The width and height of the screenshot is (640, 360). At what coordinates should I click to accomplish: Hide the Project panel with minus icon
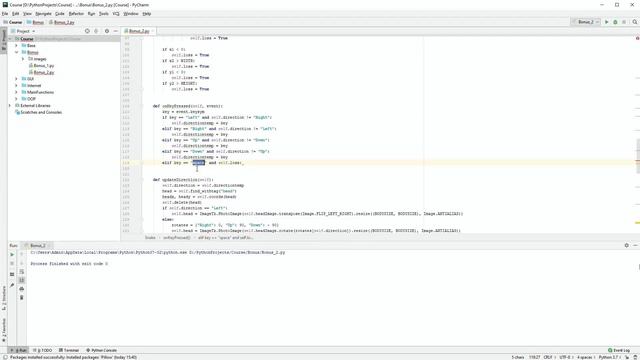pyautogui.click(x=116, y=31)
